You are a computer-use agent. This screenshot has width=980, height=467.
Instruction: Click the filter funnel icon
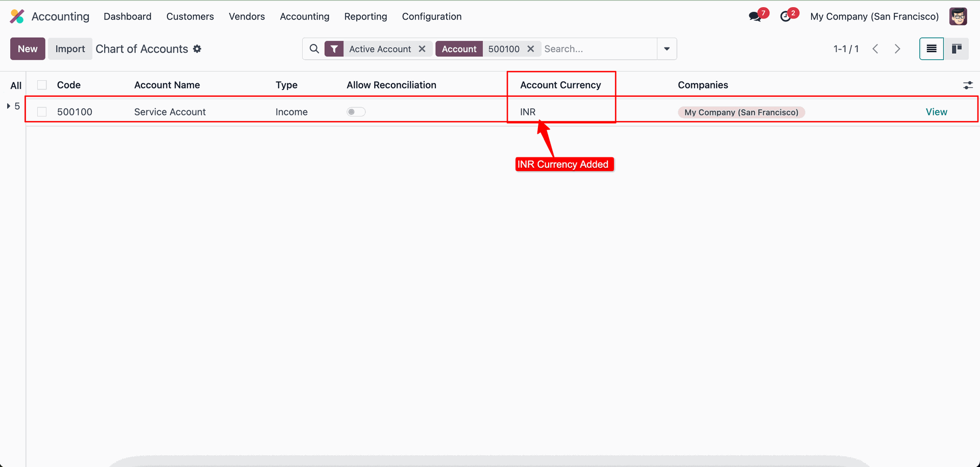click(x=334, y=49)
